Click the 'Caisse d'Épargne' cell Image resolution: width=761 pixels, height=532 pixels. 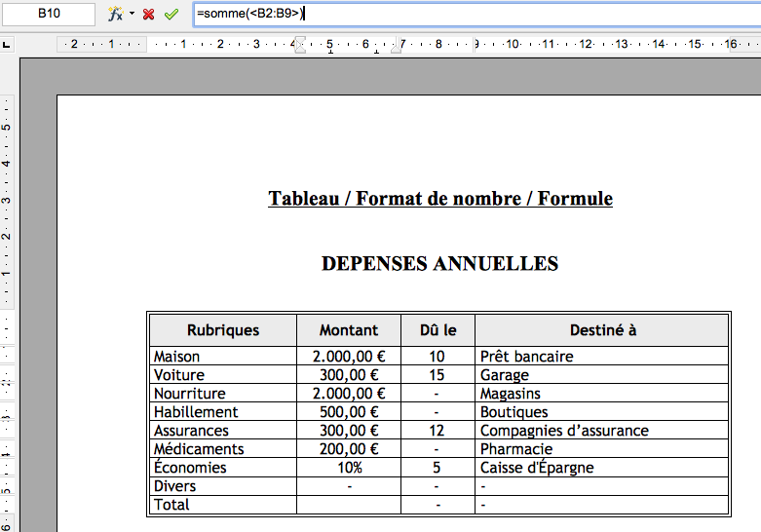[602, 468]
